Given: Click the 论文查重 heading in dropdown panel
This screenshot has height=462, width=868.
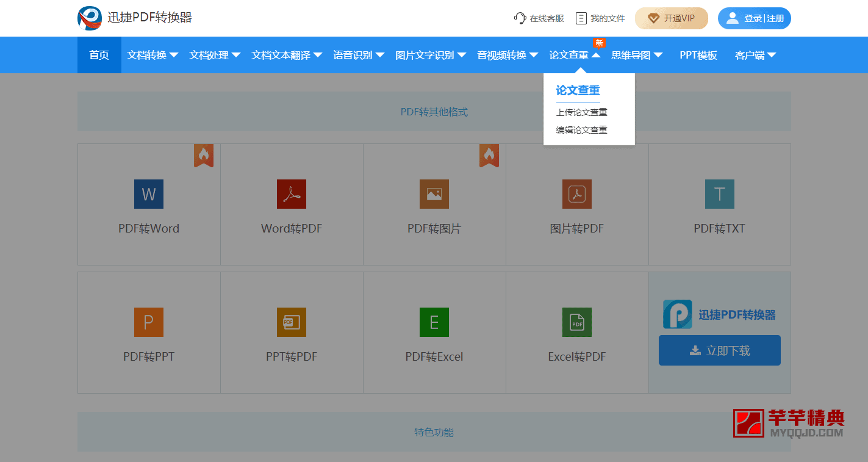Looking at the screenshot, I should (x=578, y=90).
